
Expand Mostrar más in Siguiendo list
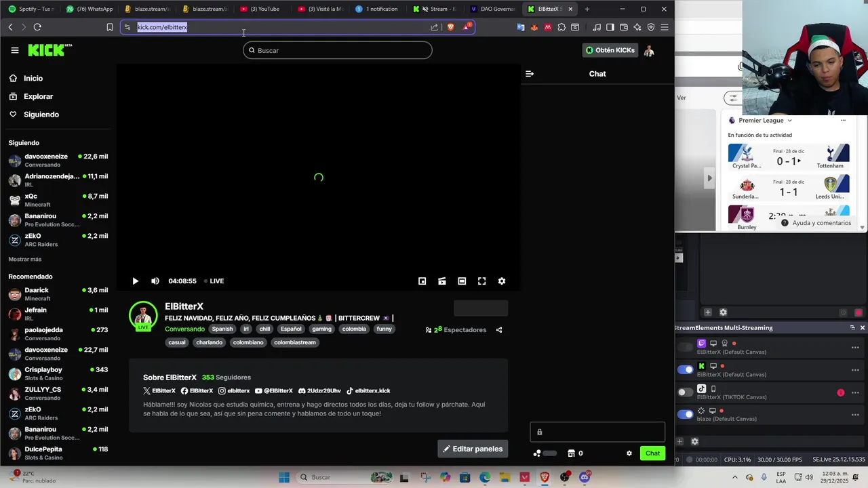click(x=25, y=260)
